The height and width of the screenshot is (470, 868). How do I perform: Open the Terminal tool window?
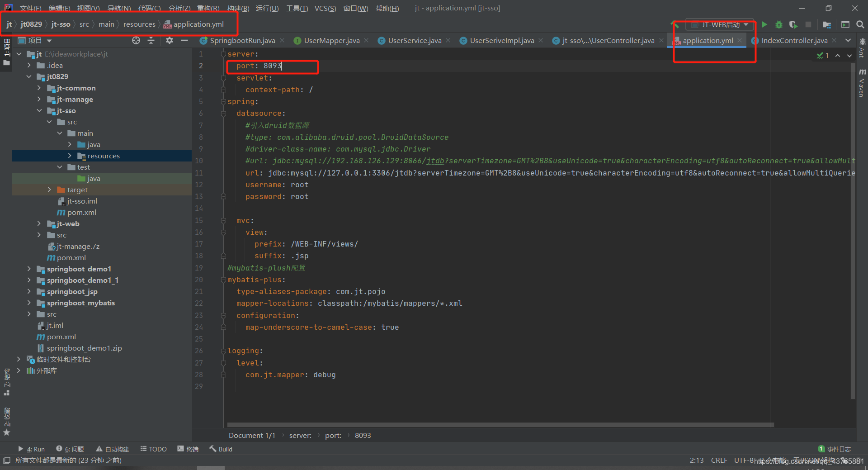pyautogui.click(x=188, y=449)
